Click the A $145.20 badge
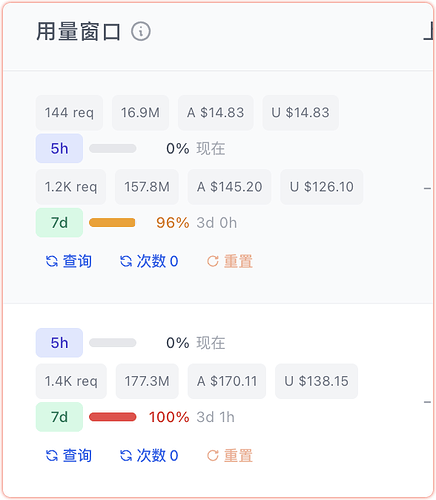 coord(229,187)
